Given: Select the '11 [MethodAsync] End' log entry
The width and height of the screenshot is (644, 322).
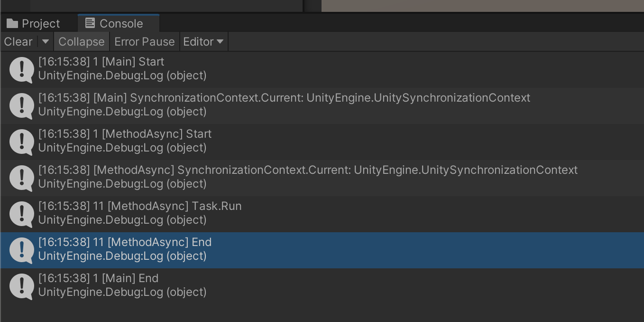Looking at the screenshot, I should [x=322, y=250].
